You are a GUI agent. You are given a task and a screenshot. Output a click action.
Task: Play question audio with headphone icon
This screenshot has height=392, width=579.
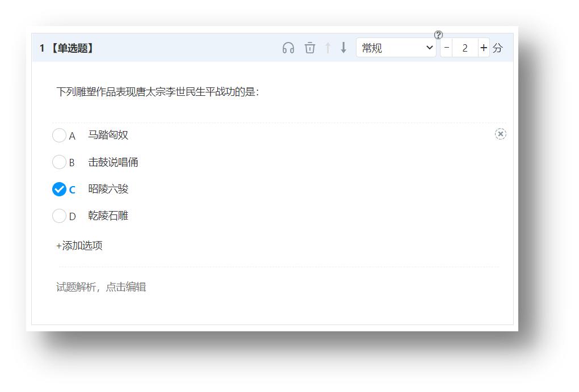[288, 48]
